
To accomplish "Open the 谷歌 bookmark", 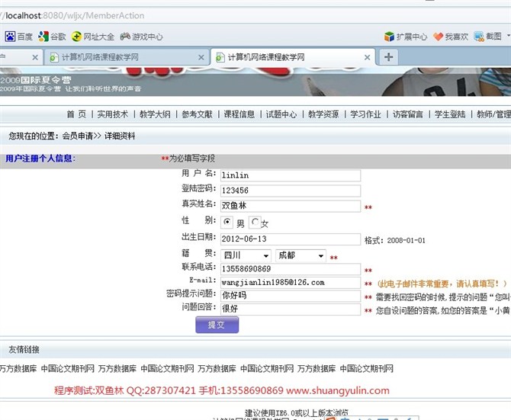I will click(x=53, y=37).
